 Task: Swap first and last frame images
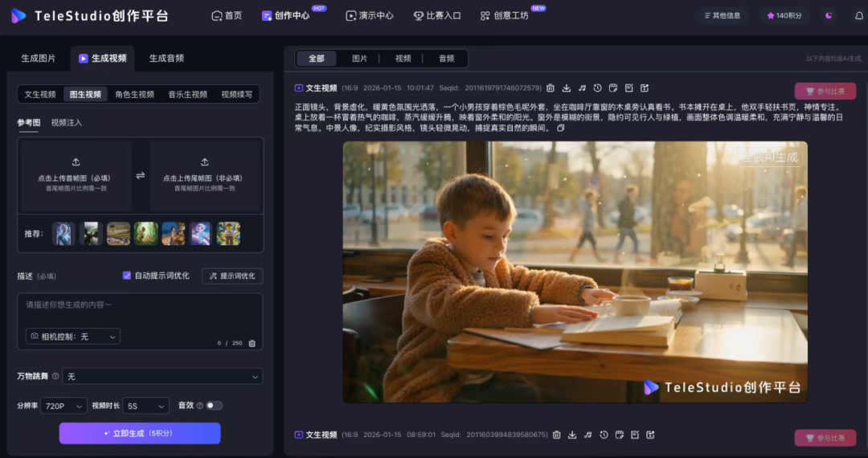tap(140, 176)
